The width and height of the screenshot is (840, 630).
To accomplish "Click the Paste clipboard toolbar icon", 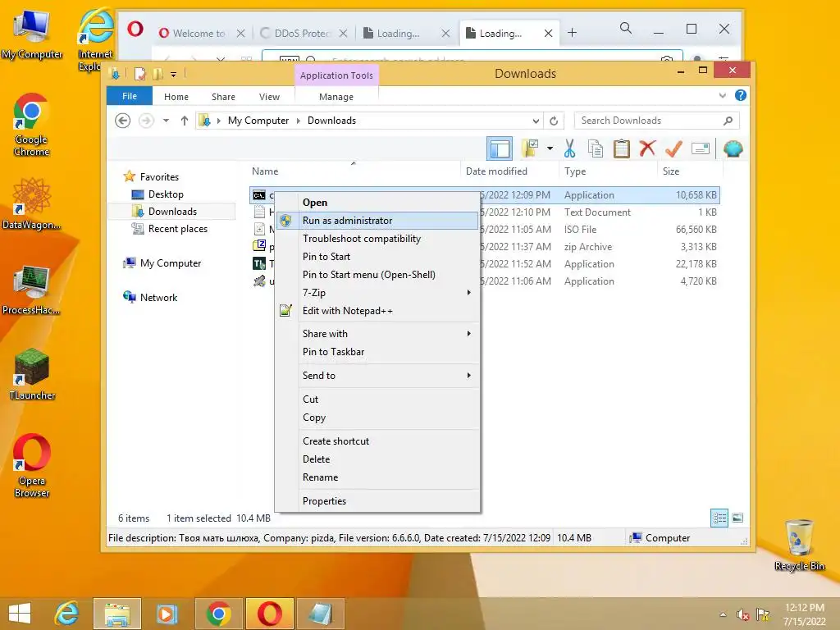I will (622, 148).
